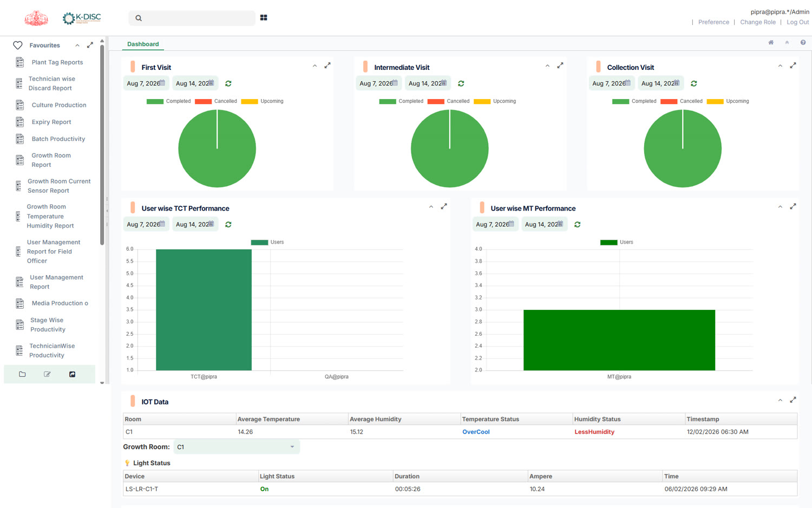The height and width of the screenshot is (508, 812).
Task: Collapse the User wise MT Performance panel
Action: point(780,207)
